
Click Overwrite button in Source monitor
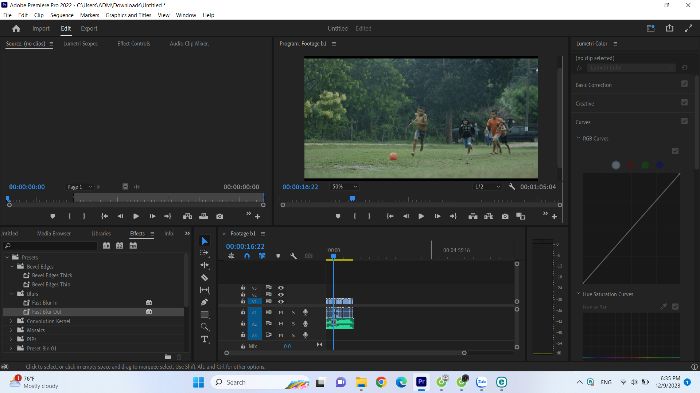point(204,216)
